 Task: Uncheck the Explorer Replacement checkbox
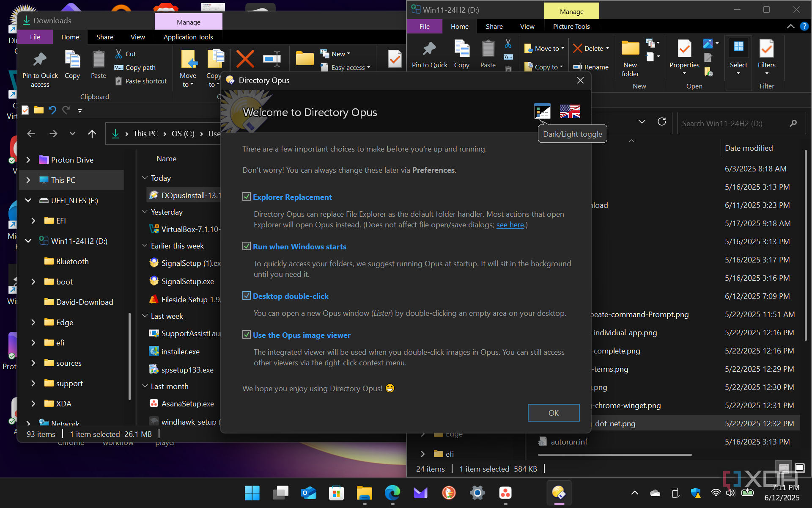(x=247, y=197)
